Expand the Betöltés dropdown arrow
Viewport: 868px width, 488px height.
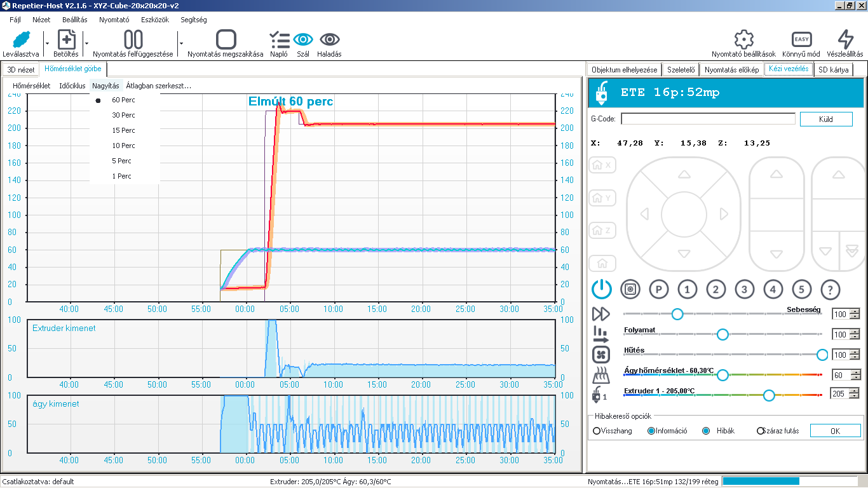tap(86, 43)
